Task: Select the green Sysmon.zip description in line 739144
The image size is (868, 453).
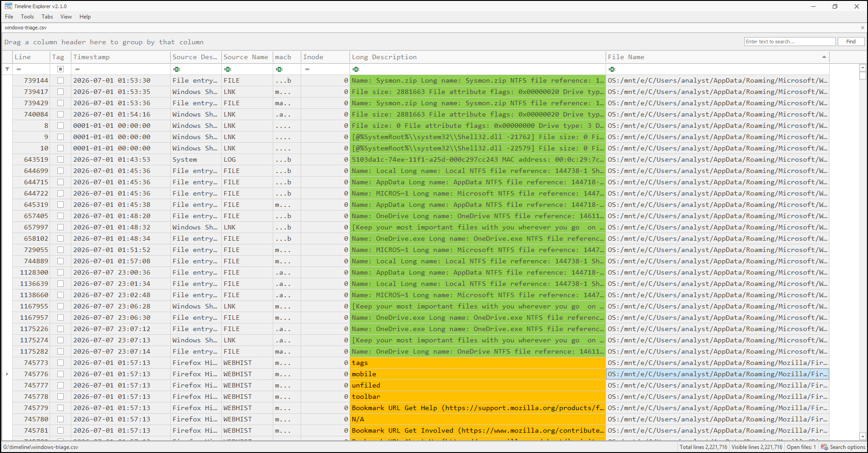Action: click(478, 80)
